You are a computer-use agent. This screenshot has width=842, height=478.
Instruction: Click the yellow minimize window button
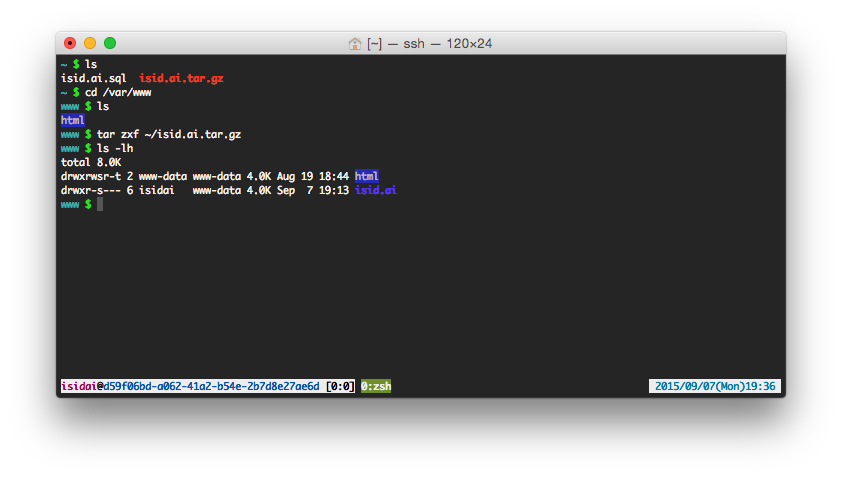pyautogui.click(x=90, y=43)
